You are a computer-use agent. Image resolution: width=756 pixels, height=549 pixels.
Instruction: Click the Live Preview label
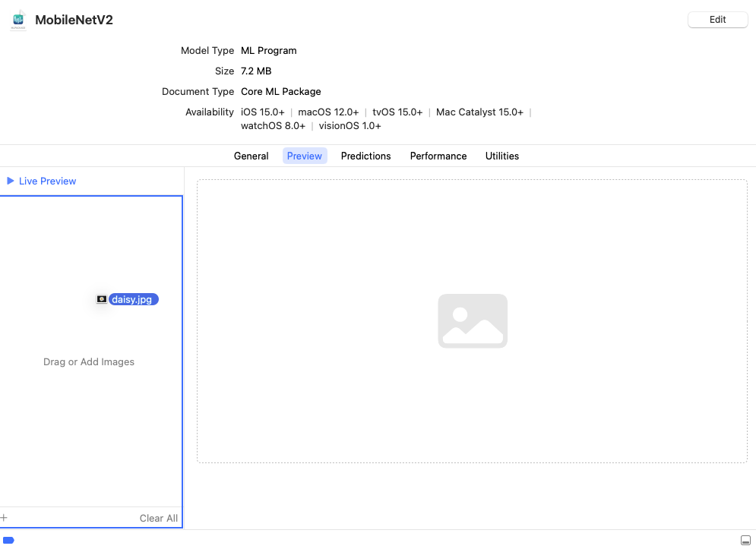(x=47, y=181)
